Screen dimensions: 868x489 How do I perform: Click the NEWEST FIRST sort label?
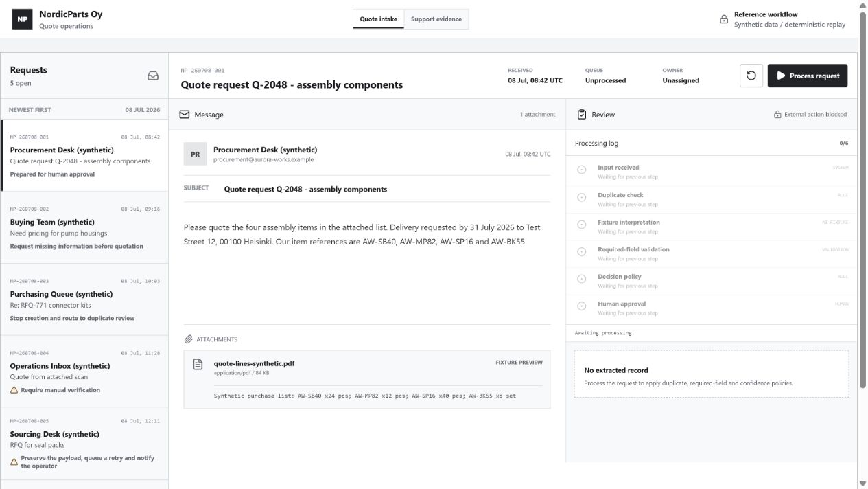click(x=30, y=110)
